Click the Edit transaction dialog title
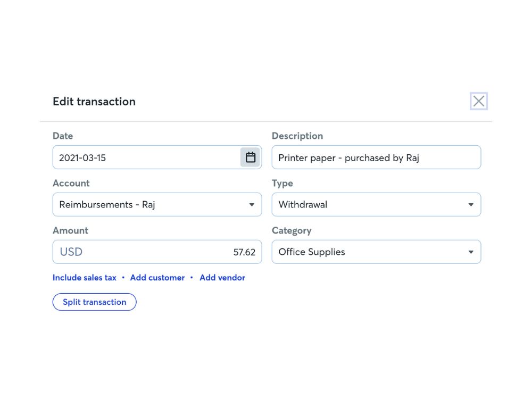The image size is (532, 399). click(x=94, y=102)
